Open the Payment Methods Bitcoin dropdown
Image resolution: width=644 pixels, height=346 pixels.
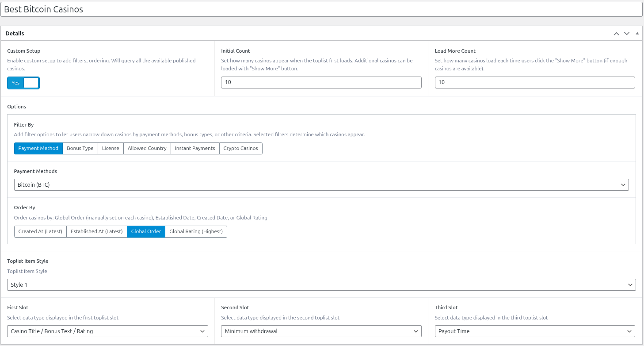(x=321, y=185)
